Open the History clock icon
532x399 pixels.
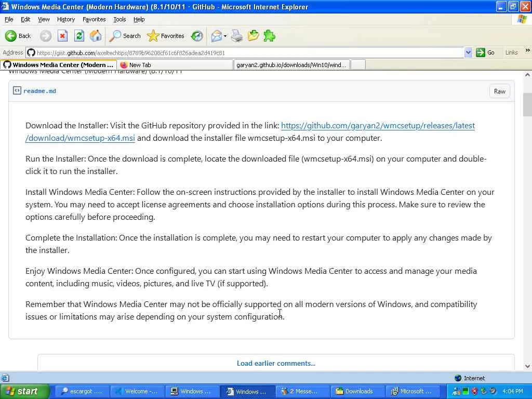click(x=197, y=36)
